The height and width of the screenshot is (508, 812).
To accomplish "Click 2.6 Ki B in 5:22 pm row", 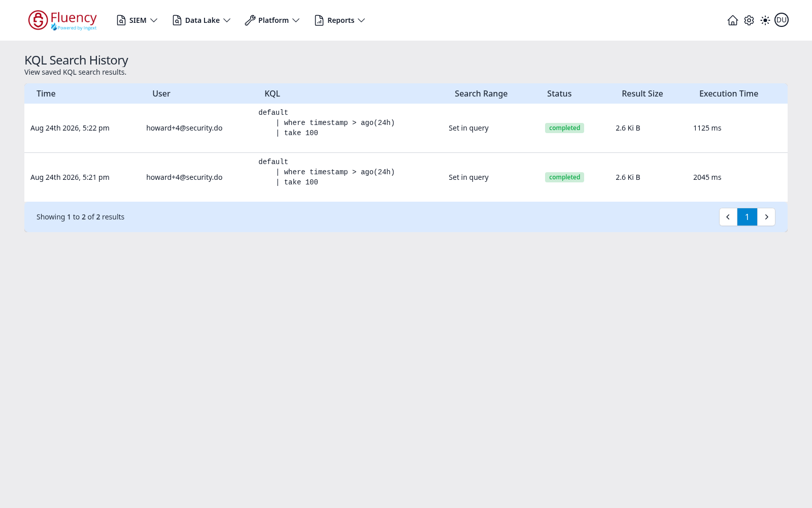I will click(x=628, y=128).
